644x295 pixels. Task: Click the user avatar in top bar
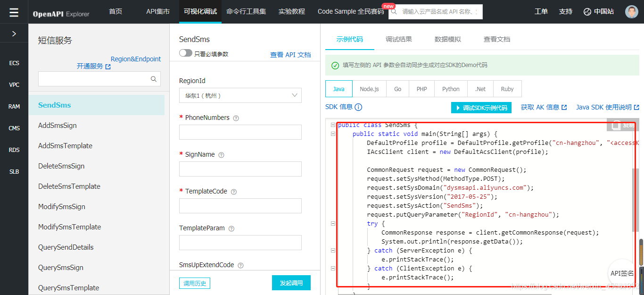pos(631,12)
